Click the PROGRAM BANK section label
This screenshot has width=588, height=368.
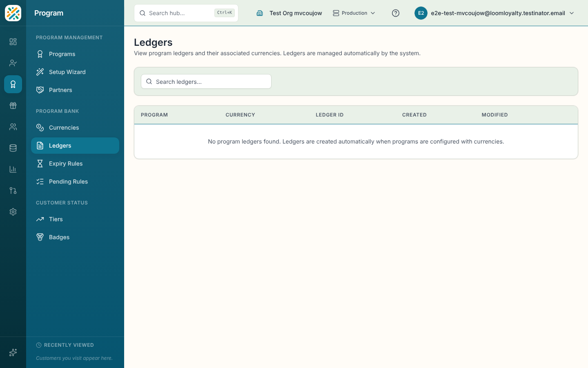(x=58, y=111)
